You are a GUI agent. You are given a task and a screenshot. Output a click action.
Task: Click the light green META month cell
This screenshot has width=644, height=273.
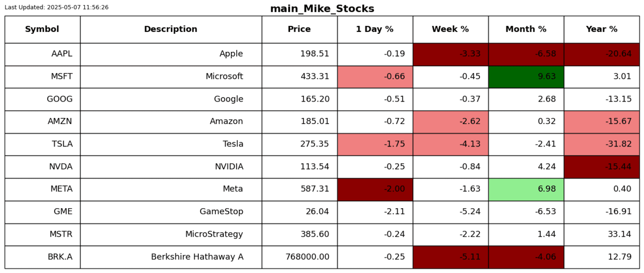[x=526, y=189]
